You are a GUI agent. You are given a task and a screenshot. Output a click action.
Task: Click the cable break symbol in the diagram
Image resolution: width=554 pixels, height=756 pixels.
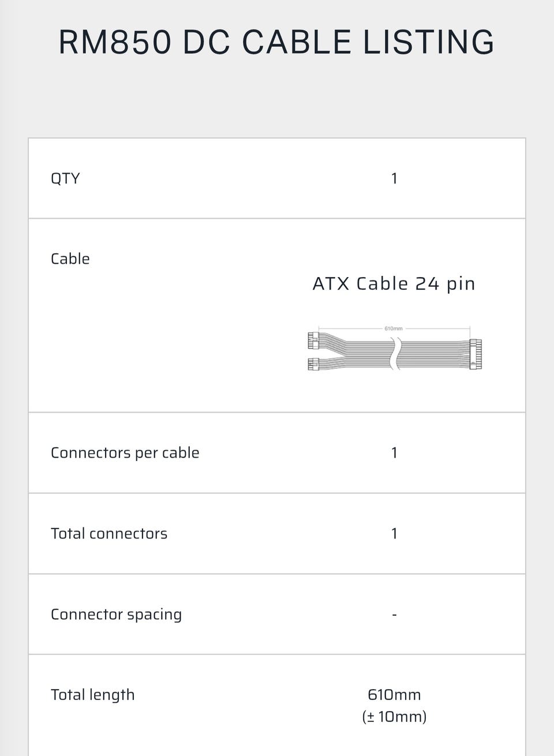(395, 354)
